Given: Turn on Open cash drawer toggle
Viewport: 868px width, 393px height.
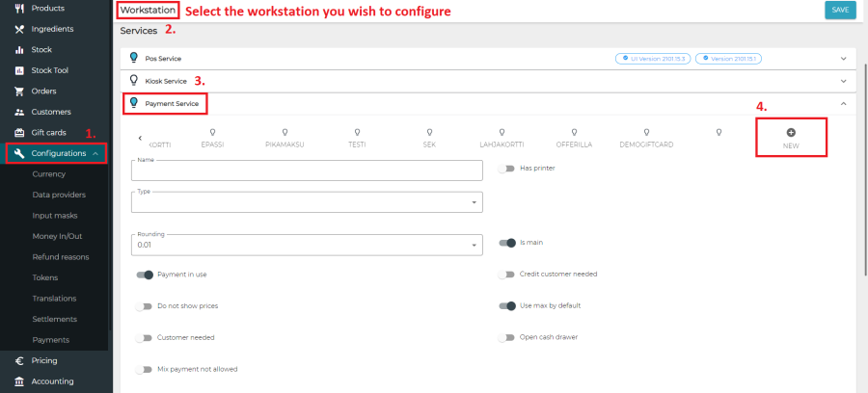Looking at the screenshot, I should click(x=507, y=338).
